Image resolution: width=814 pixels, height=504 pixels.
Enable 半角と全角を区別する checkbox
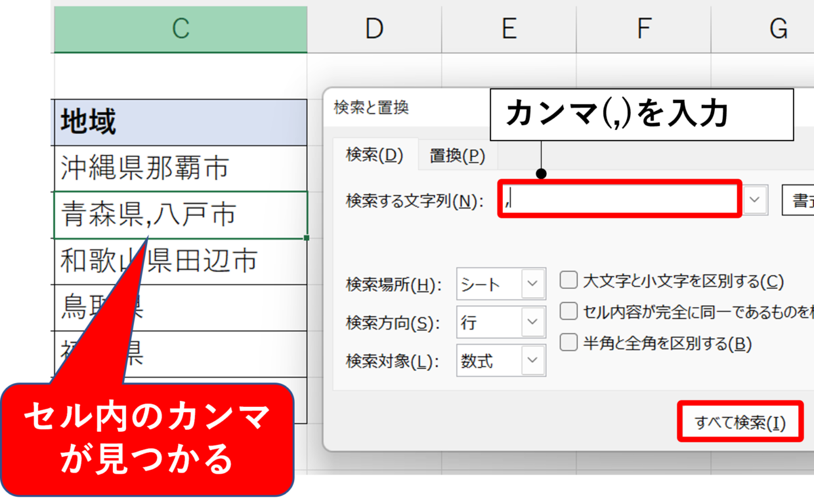tap(568, 342)
